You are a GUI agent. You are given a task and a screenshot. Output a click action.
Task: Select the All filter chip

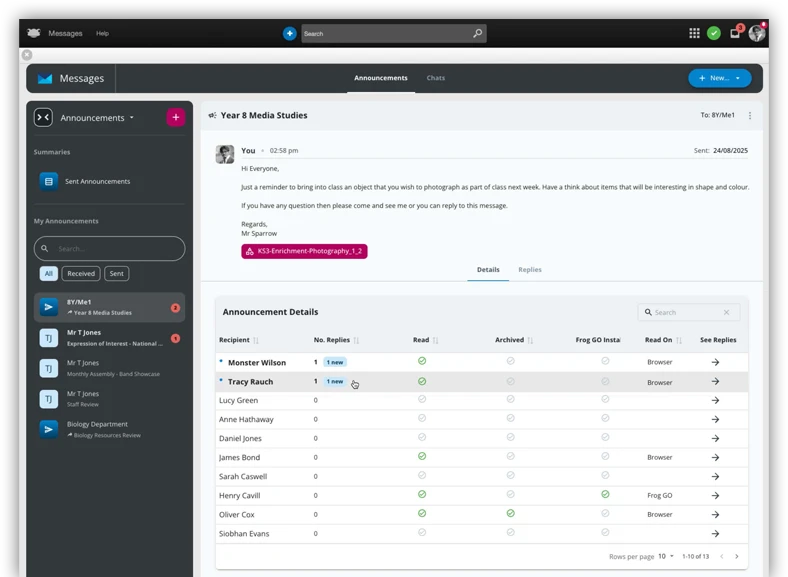pyautogui.click(x=48, y=273)
